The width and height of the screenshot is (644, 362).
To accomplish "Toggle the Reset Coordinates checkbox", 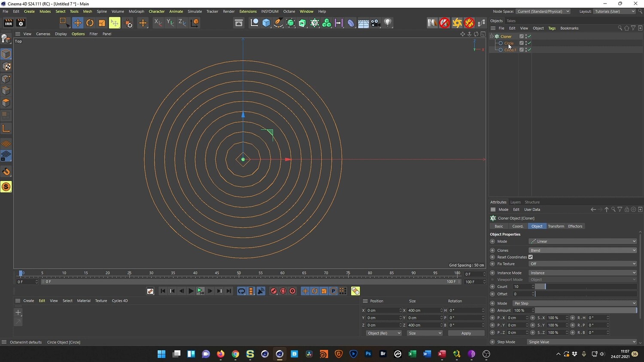I will click(x=530, y=257).
